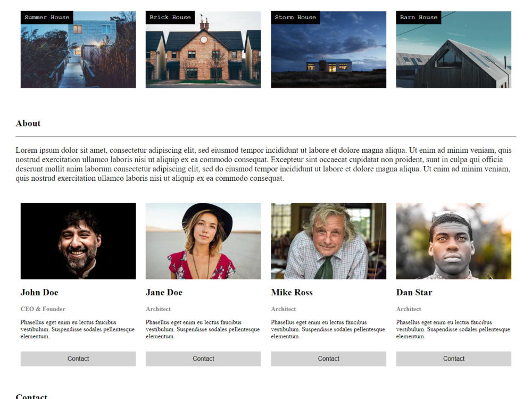
Task: Select the name Mike Ross
Action: 292,293
